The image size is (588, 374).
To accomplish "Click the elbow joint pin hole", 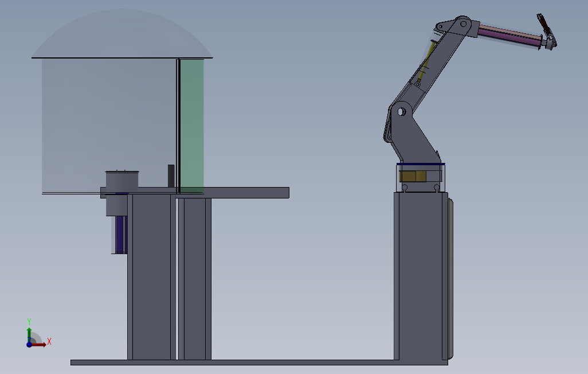I will pyautogui.click(x=402, y=112).
